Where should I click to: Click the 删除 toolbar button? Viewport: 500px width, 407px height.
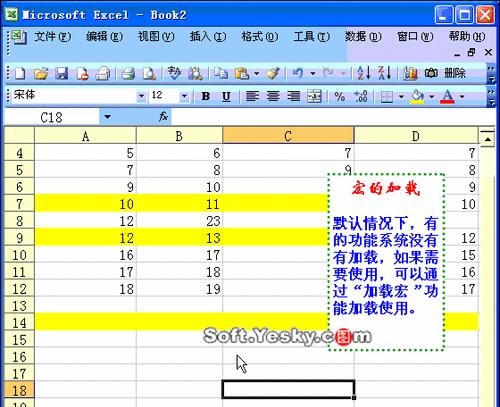point(455,73)
